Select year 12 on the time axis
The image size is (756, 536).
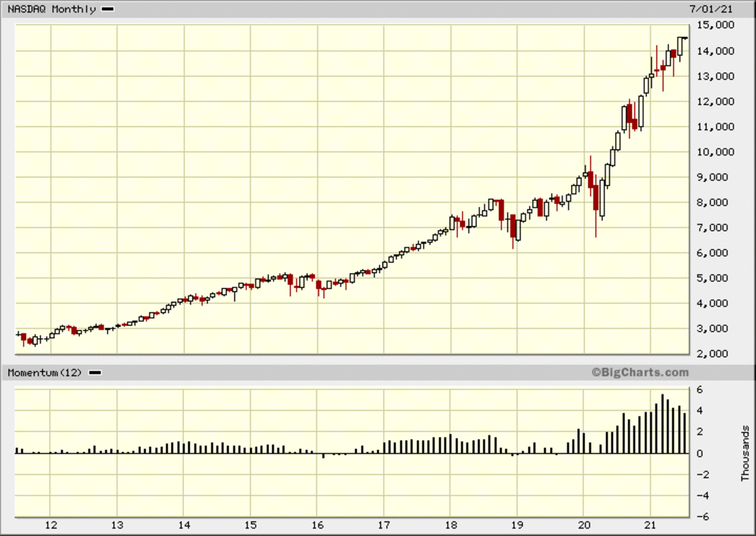51,525
